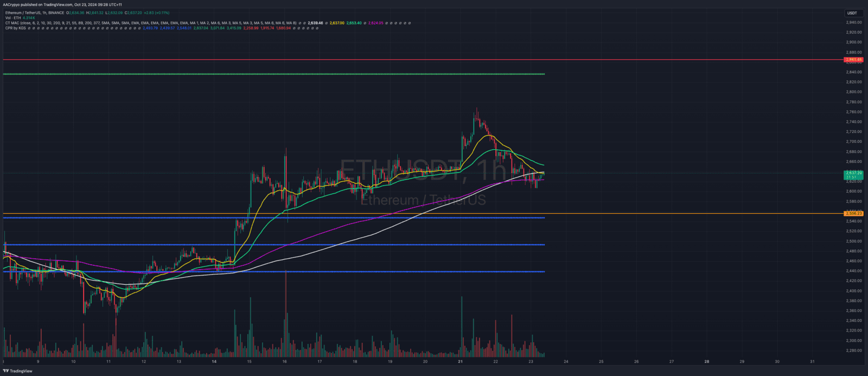This screenshot has width=868, height=376.
Task: Select the CPR by KGS indicator legend
Action: pyautogui.click(x=15, y=28)
